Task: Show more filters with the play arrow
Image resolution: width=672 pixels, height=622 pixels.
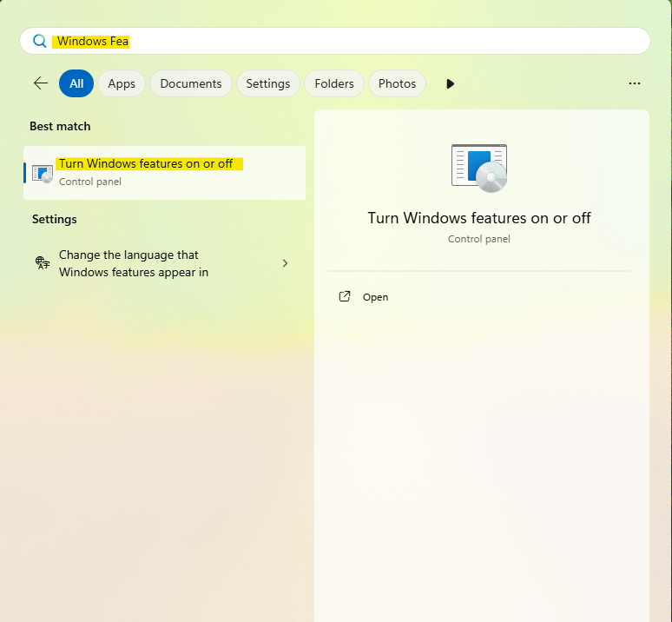Action: pos(450,83)
